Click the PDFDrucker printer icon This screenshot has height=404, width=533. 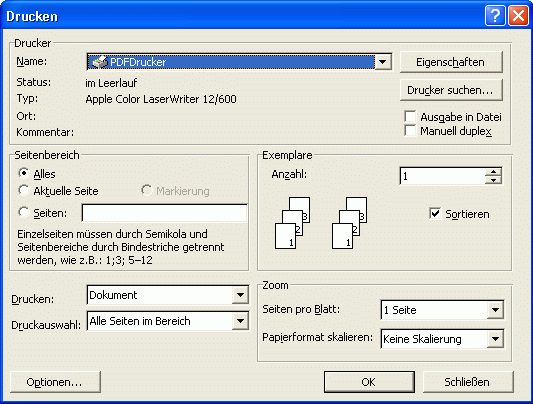pos(99,62)
